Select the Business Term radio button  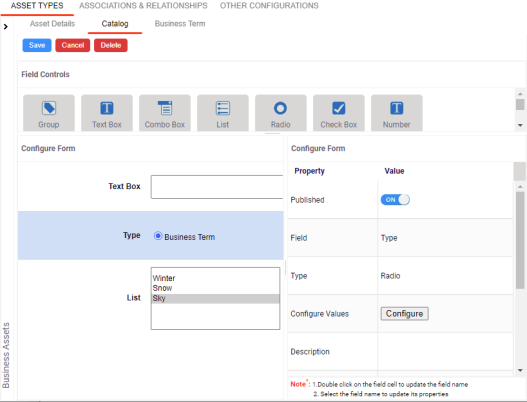click(158, 236)
